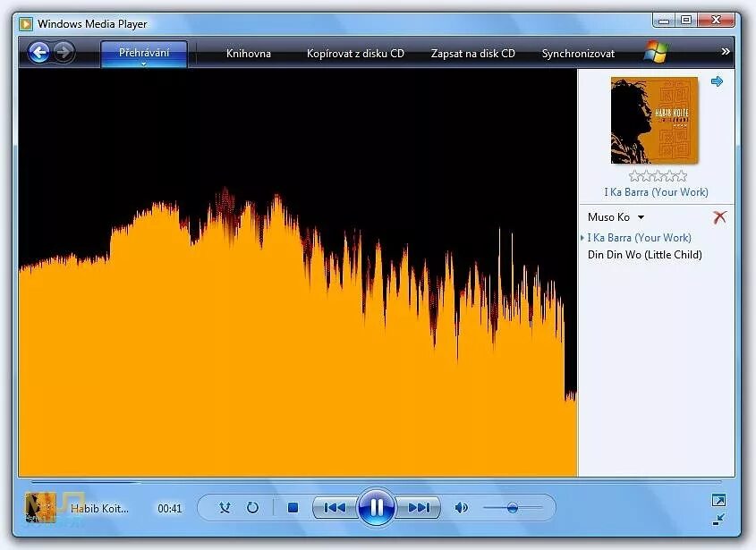Switch to the Knihovna tab
Viewport: 756px width, 550px height.
249,54
